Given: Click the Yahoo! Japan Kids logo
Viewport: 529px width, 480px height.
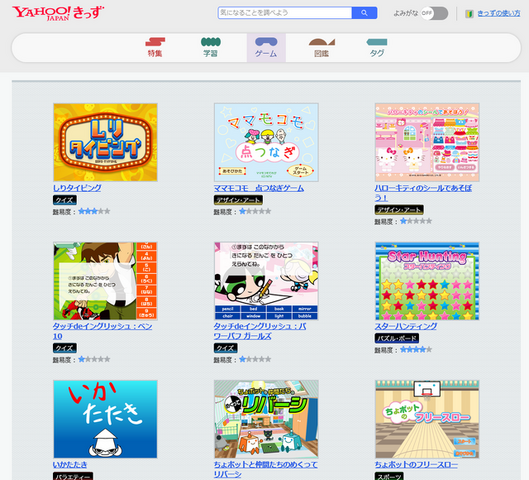Looking at the screenshot, I should [x=58, y=13].
